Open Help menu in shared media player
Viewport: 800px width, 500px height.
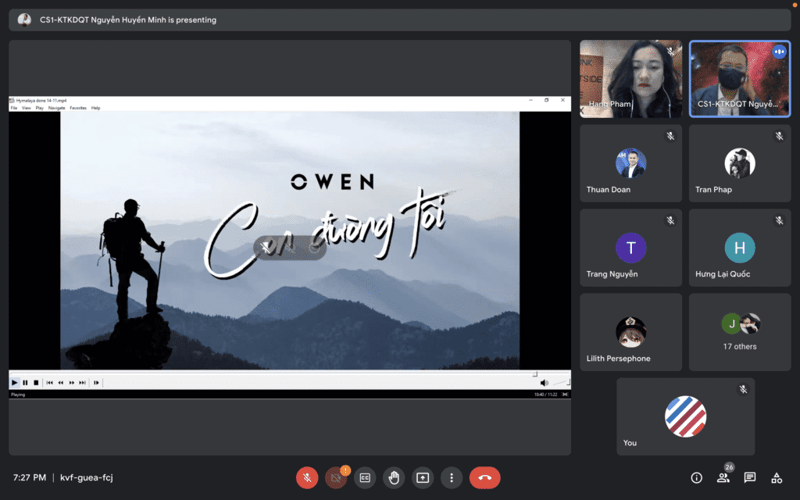(x=95, y=108)
